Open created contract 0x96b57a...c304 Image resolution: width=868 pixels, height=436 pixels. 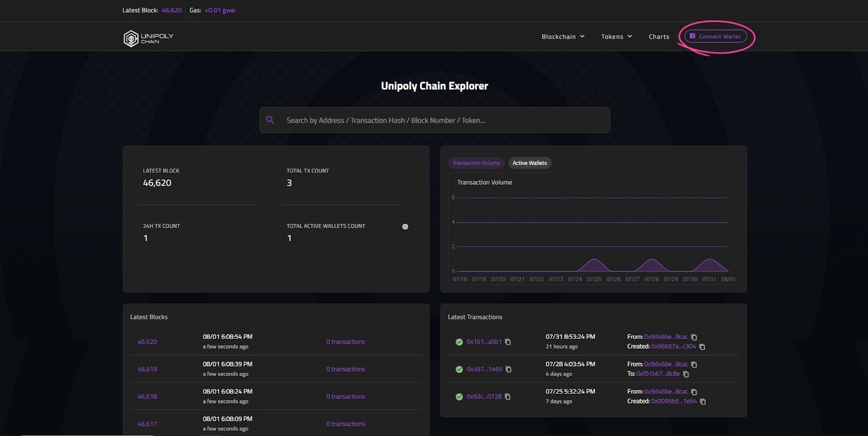[673, 346]
